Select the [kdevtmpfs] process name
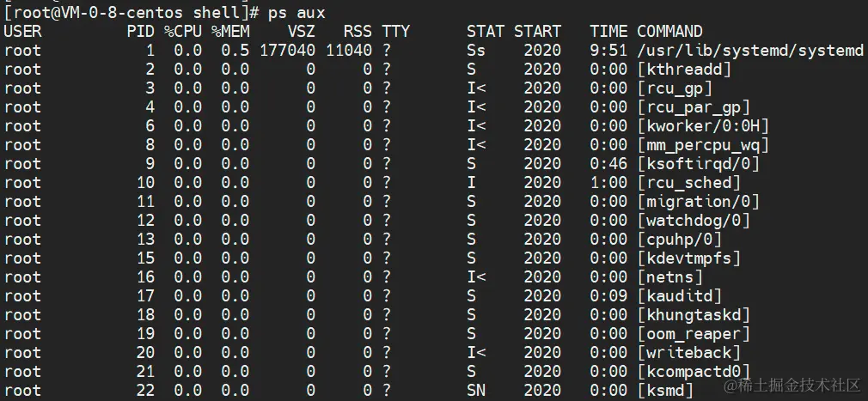The width and height of the screenshot is (868, 401). tap(689, 258)
